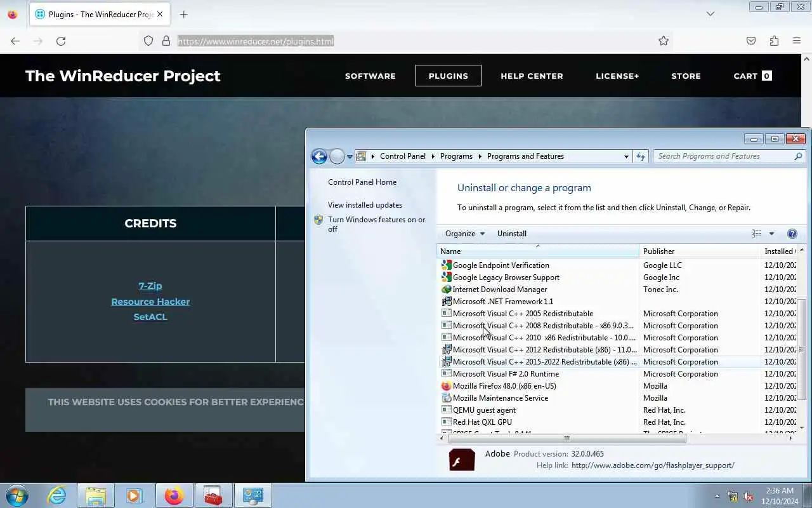Viewport: 812px width, 508px height.
Task: Open the Firefox extensions puzzle icon
Action: (x=774, y=41)
